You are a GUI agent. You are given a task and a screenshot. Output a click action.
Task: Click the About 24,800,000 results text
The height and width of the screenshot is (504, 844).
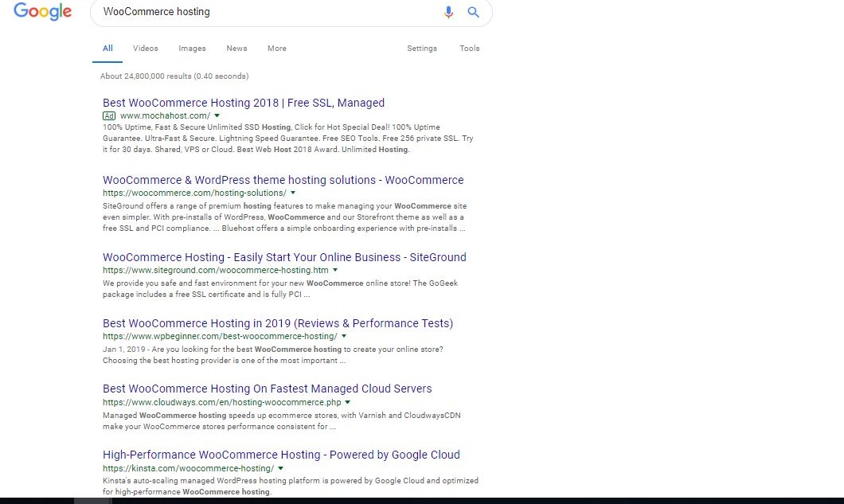174,76
